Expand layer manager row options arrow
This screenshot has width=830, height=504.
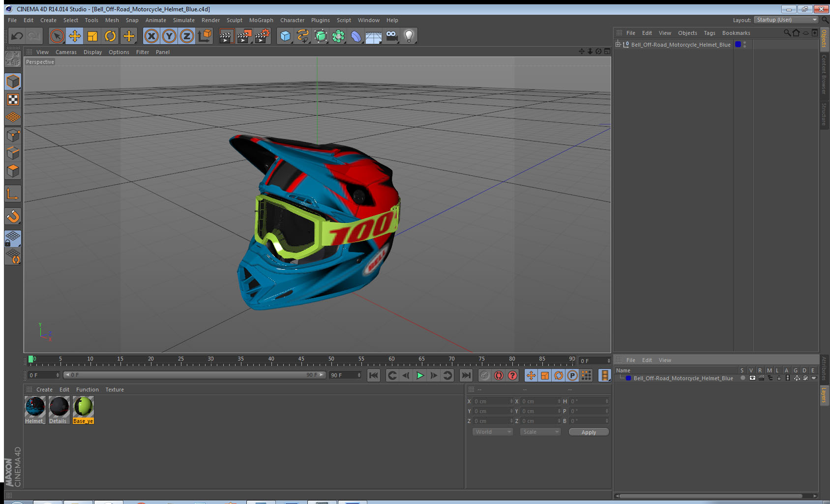[814, 378]
